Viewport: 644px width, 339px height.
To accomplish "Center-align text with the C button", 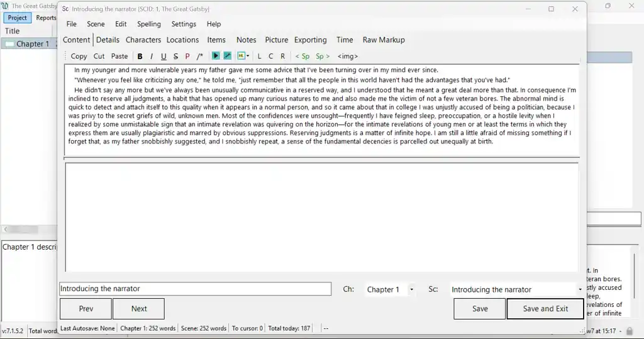I will (271, 56).
